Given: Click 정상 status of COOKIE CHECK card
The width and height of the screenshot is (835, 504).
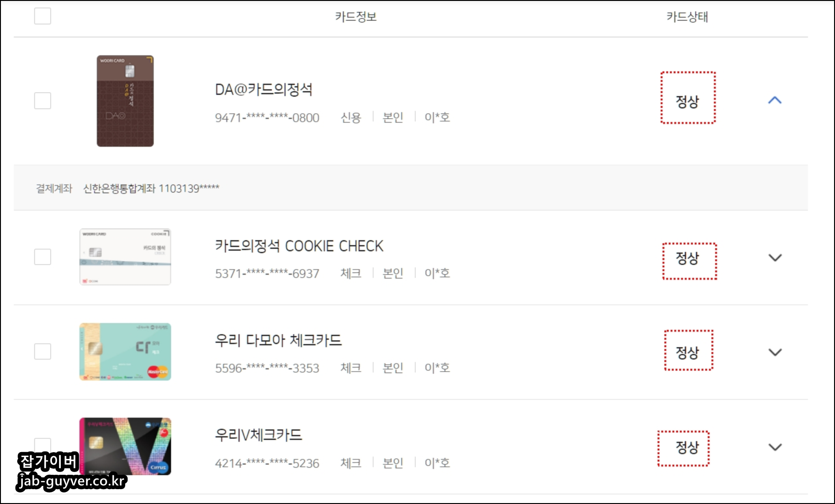Looking at the screenshot, I should point(687,258).
